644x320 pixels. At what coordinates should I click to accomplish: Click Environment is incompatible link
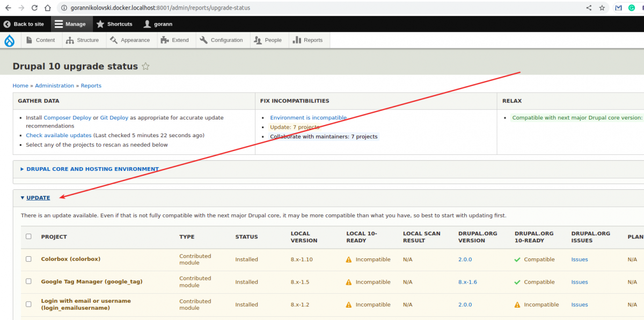pyautogui.click(x=309, y=118)
